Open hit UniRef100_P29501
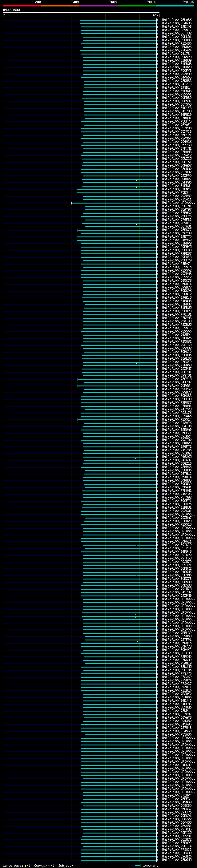The width and height of the screenshot is (197, 868). (x=177, y=94)
